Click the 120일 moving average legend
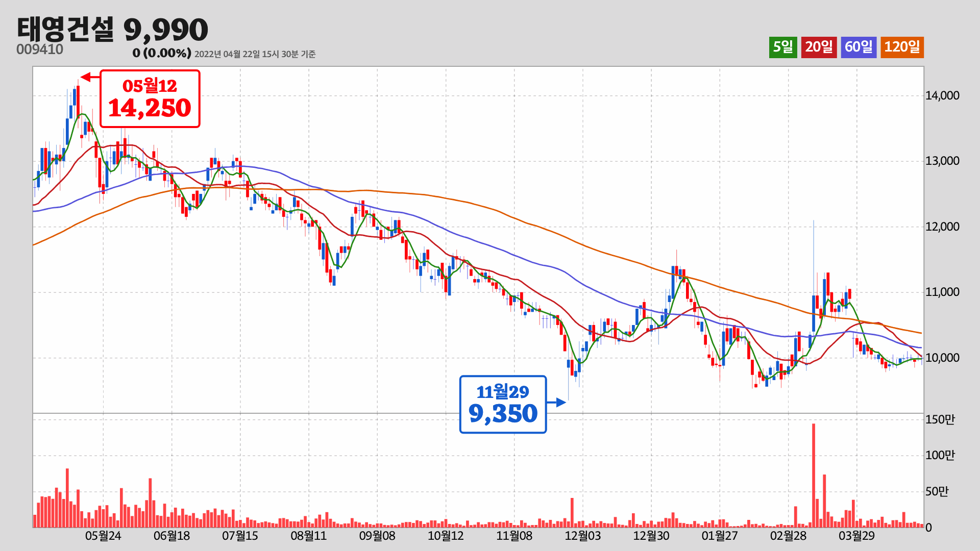980x551 pixels. point(902,47)
